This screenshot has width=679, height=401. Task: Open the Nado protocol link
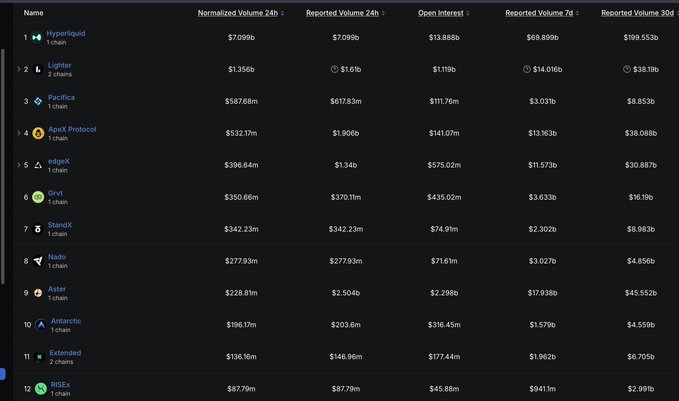pos(57,257)
